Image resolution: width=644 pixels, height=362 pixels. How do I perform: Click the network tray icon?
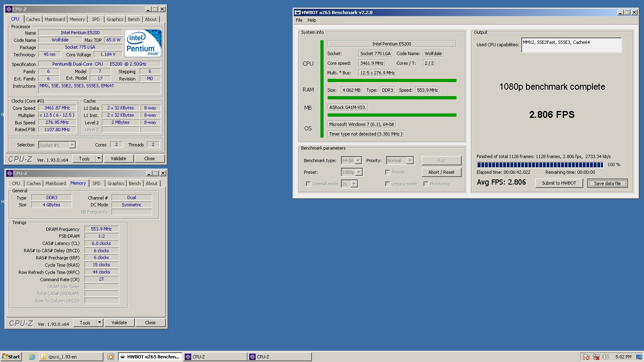tap(596, 357)
